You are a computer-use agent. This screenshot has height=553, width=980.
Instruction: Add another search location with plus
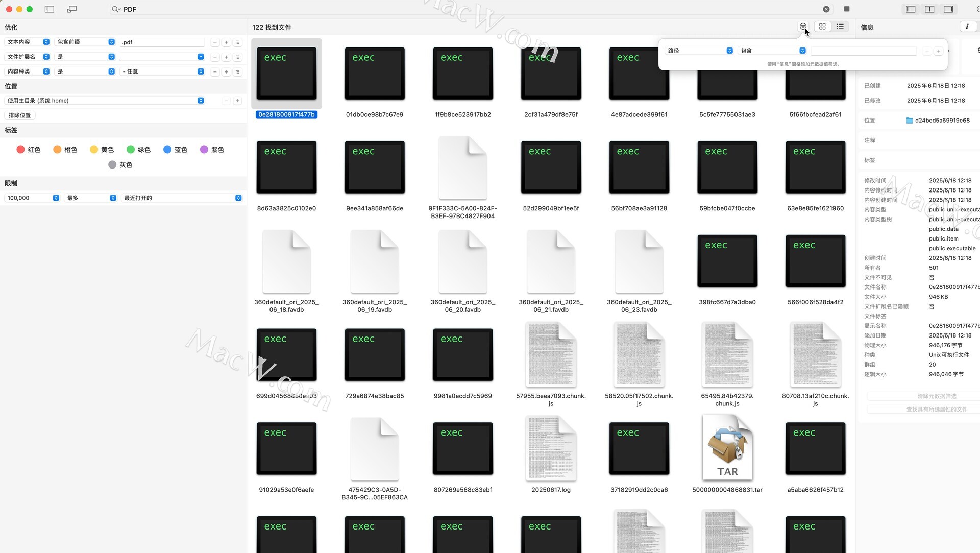(237, 101)
